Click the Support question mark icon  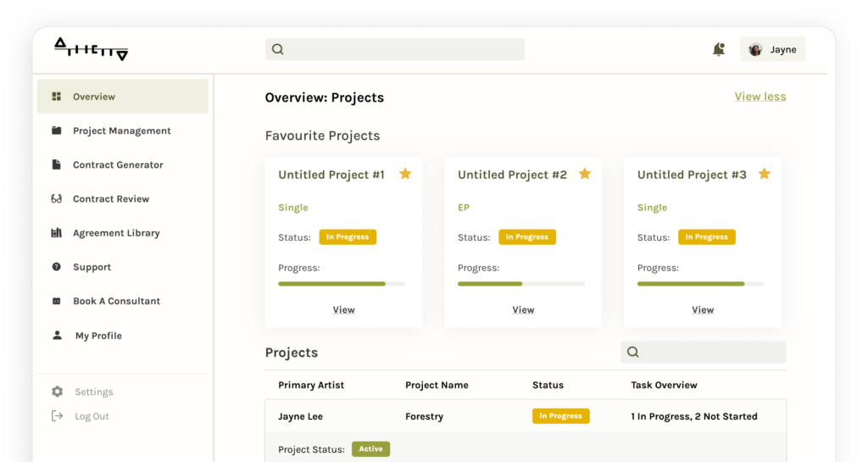coord(57,267)
